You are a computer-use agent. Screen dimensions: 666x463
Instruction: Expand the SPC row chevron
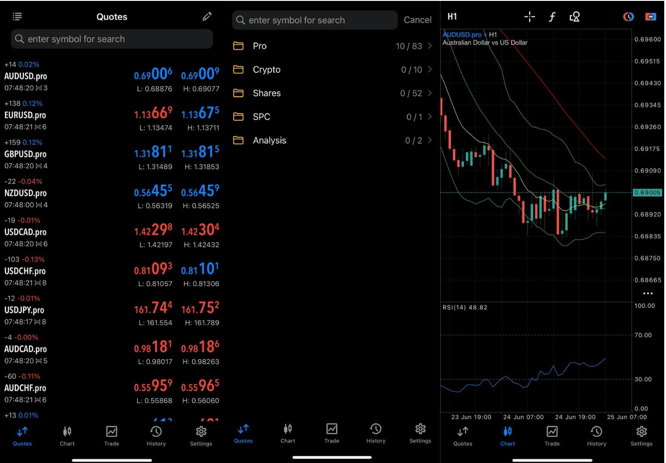[x=430, y=116]
